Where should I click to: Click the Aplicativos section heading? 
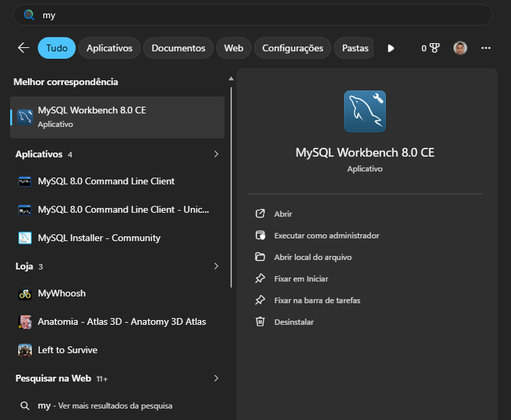[39, 154]
